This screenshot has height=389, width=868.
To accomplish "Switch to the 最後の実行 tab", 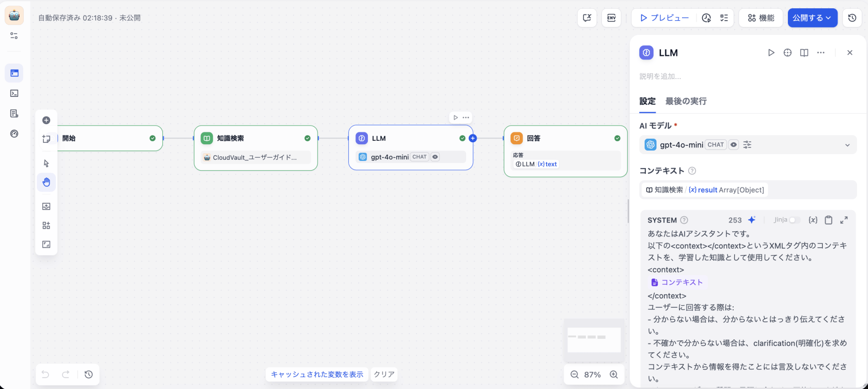I will click(686, 101).
